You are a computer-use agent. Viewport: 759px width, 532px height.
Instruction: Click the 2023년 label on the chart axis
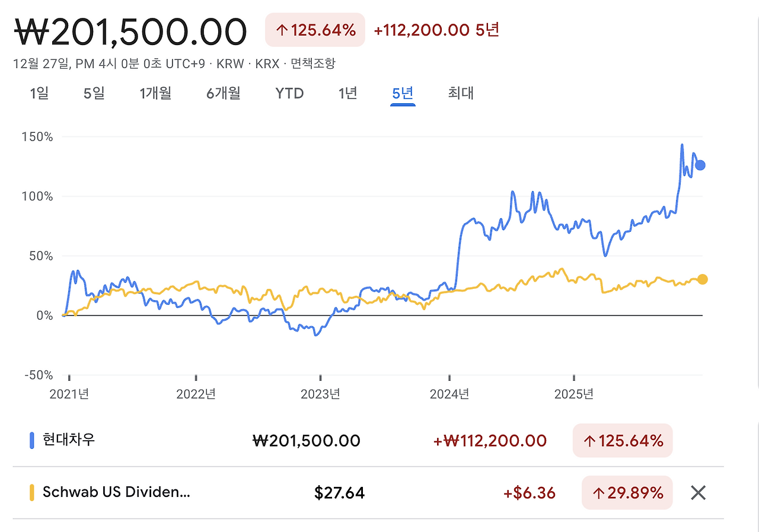coord(321,393)
